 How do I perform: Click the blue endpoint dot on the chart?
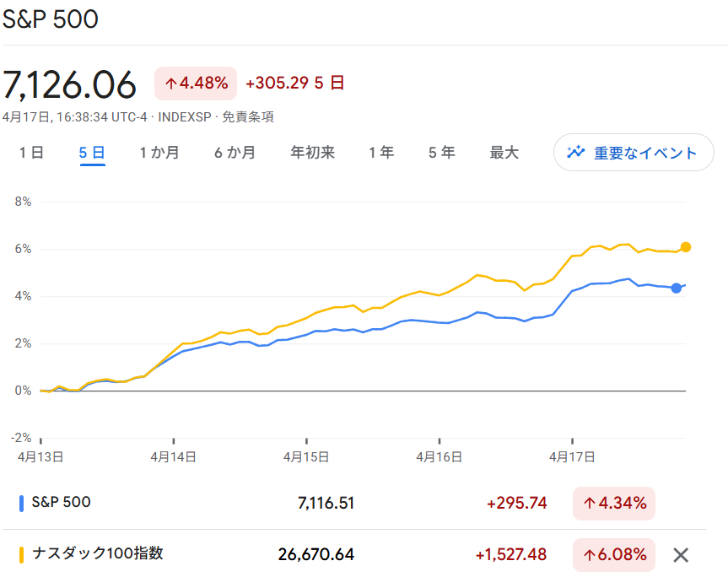click(x=677, y=289)
